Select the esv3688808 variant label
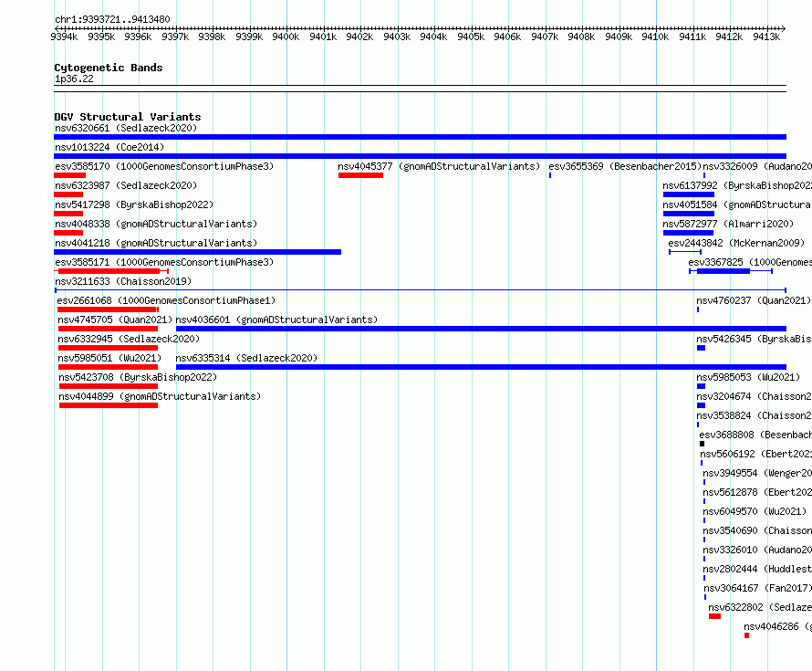The width and height of the screenshot is (812, 671). [755, 435]
